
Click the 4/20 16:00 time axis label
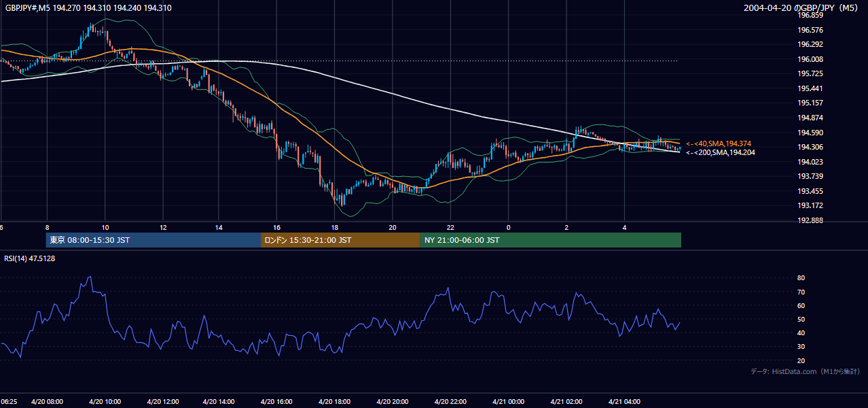click(x=278, y=402)
